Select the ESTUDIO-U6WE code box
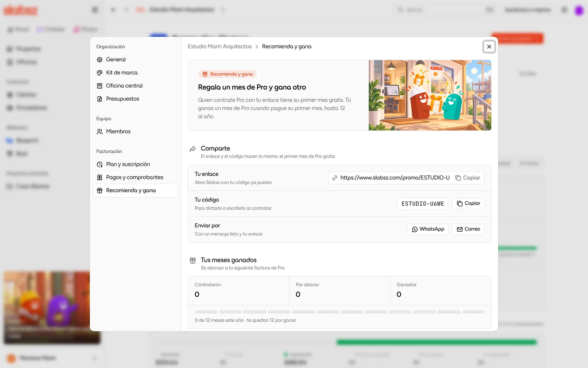The height and width of the screenshot is (368, 588). tap(423, 204)
